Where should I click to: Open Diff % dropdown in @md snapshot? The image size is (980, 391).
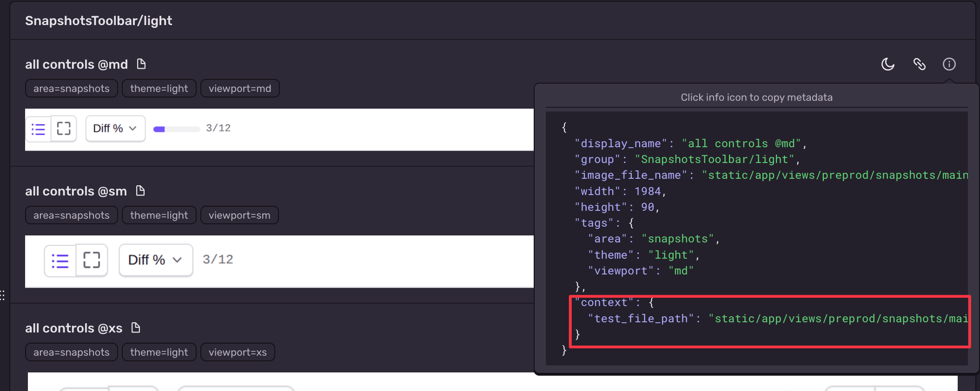coord(115,129)
